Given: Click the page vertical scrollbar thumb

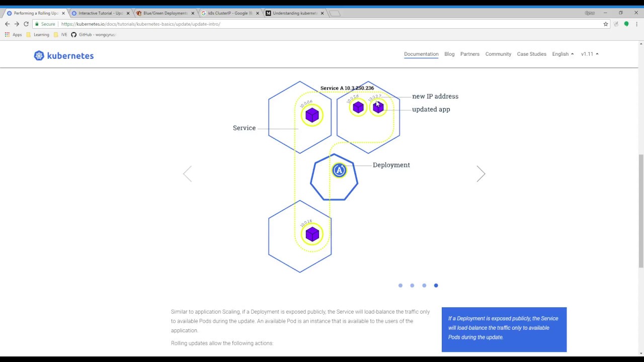Looking at the screenshot, I should pos(640,211).
